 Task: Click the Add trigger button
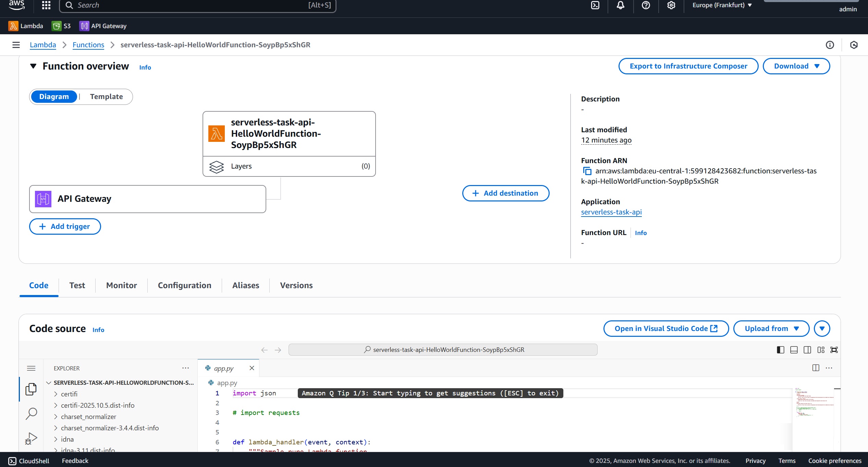(x=65, y=226)
